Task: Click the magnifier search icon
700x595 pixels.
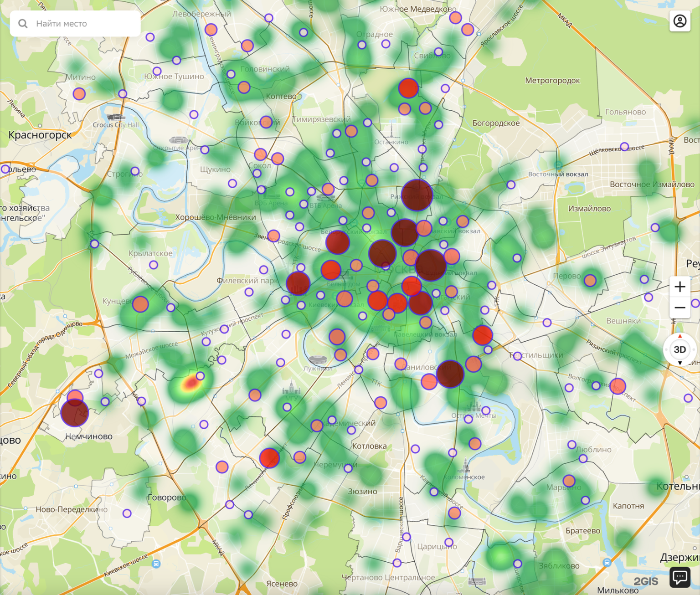Action: pyautogui.click(x=23, y=24)
